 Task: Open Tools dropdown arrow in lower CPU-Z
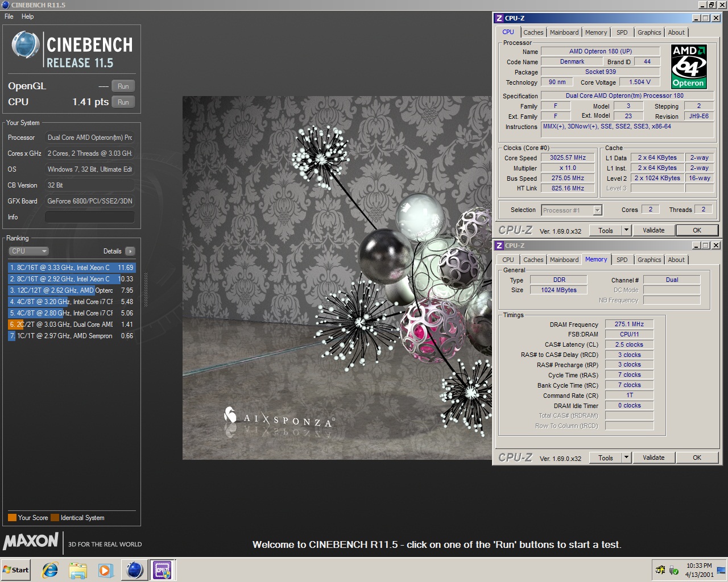point(627,458)
